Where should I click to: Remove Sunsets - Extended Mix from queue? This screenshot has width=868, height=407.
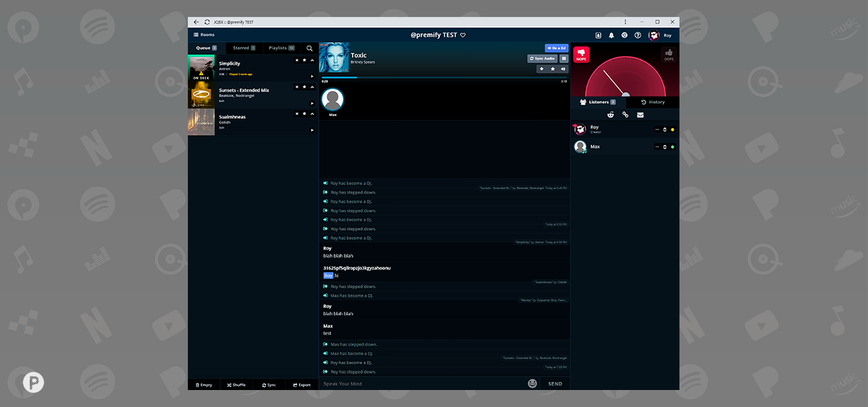(297, 87)
